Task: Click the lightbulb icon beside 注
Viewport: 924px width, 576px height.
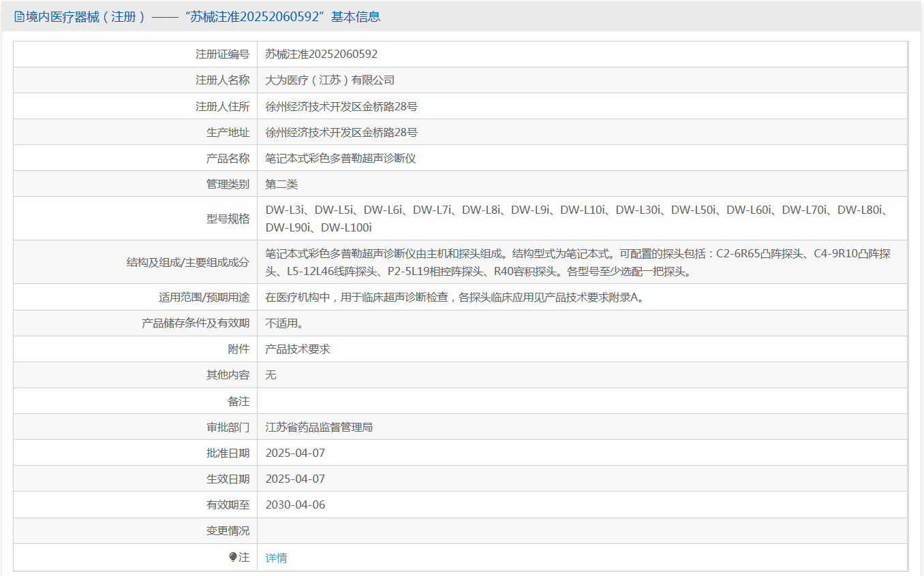Action: [233, 557]
